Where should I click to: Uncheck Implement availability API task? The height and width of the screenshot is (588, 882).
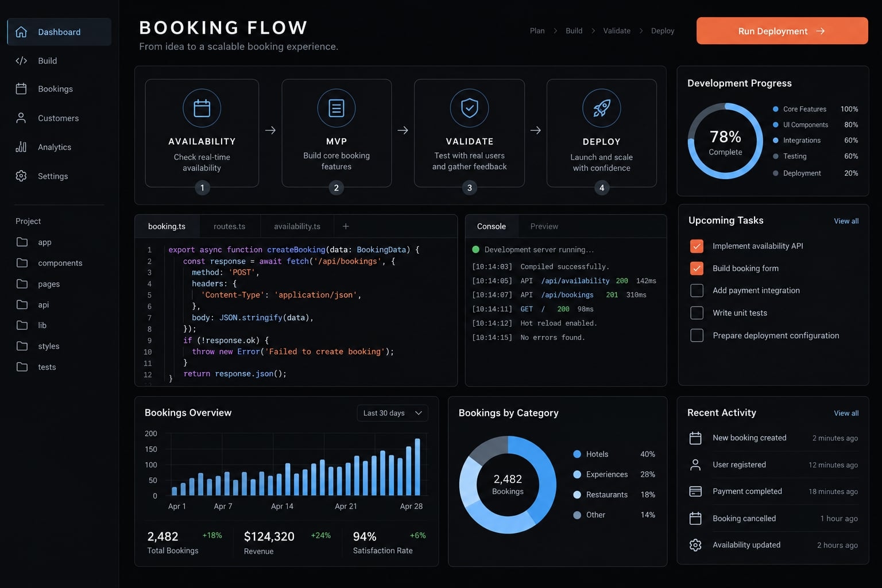click(697, 246)
